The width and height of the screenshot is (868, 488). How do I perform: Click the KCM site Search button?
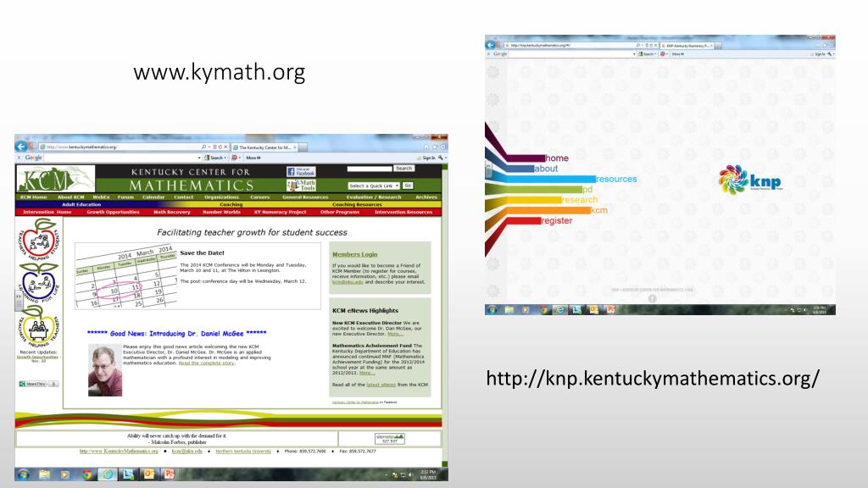point(403,169)
